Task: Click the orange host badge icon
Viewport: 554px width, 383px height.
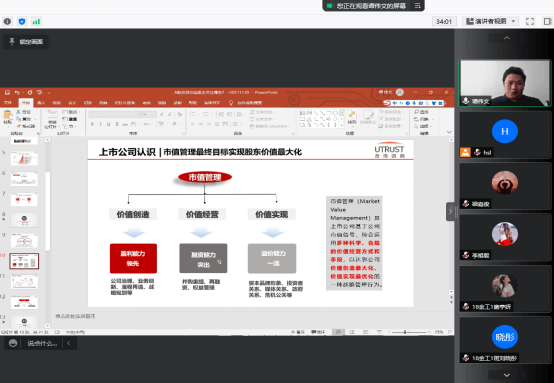Action: click(x=465, y=152)
